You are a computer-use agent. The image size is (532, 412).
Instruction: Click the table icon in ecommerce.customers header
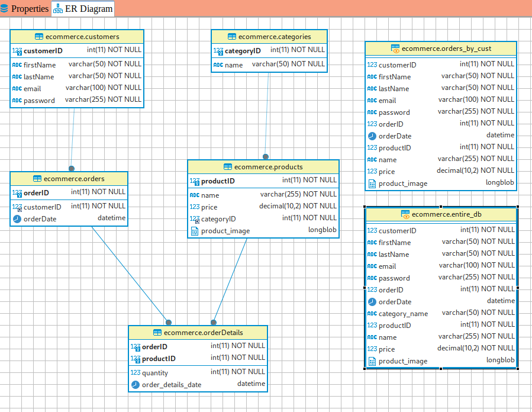tap(39, 37)
